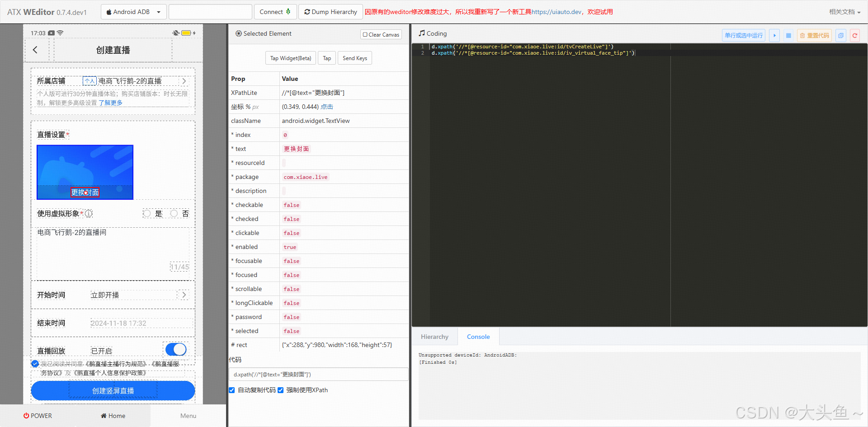Copy the code via the copy icon
The width and height of the screenshot is (868, 427).
[x=840, y=35]
